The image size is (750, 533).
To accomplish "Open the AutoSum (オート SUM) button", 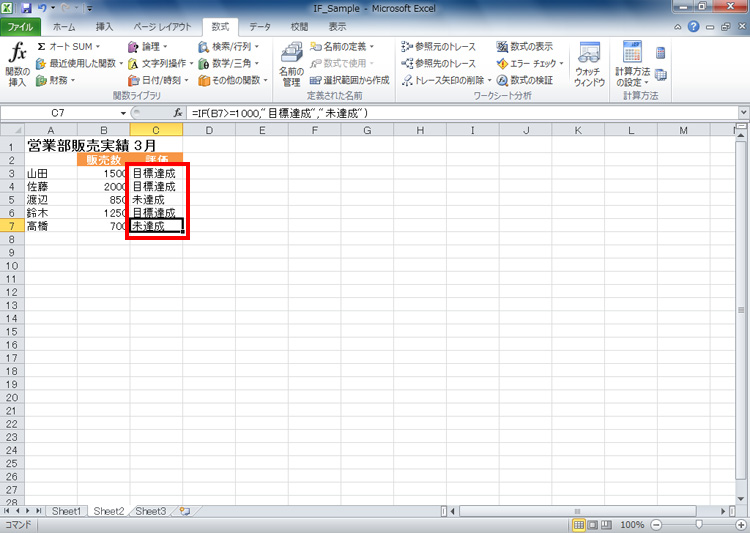I will click(x=68, y=46).
